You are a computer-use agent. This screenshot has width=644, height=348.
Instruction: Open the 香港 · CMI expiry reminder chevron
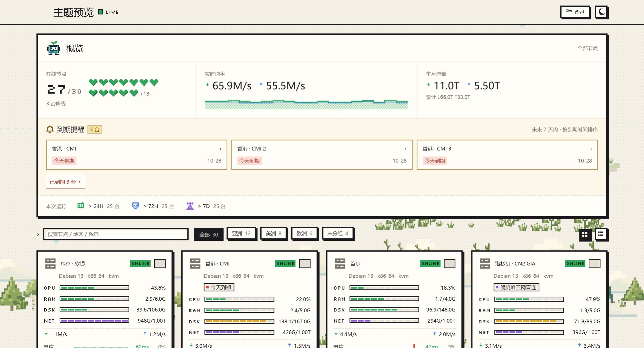(220, 149)
